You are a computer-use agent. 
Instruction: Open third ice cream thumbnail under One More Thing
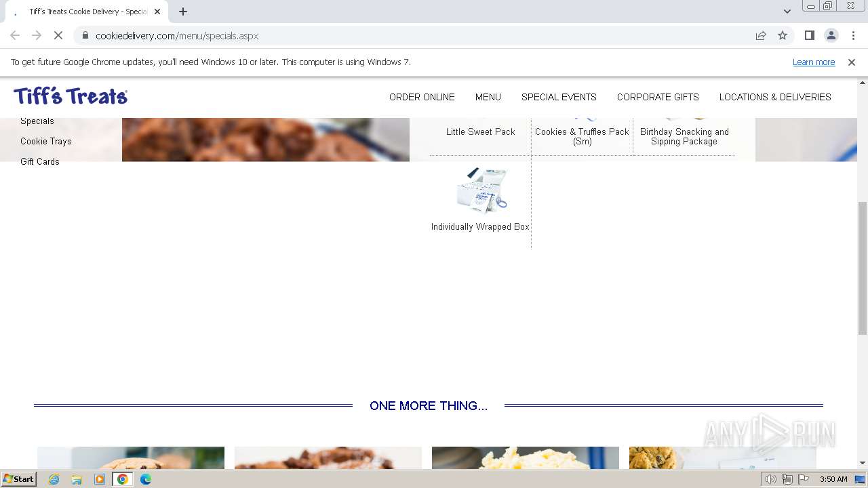(x=526, y=457)
